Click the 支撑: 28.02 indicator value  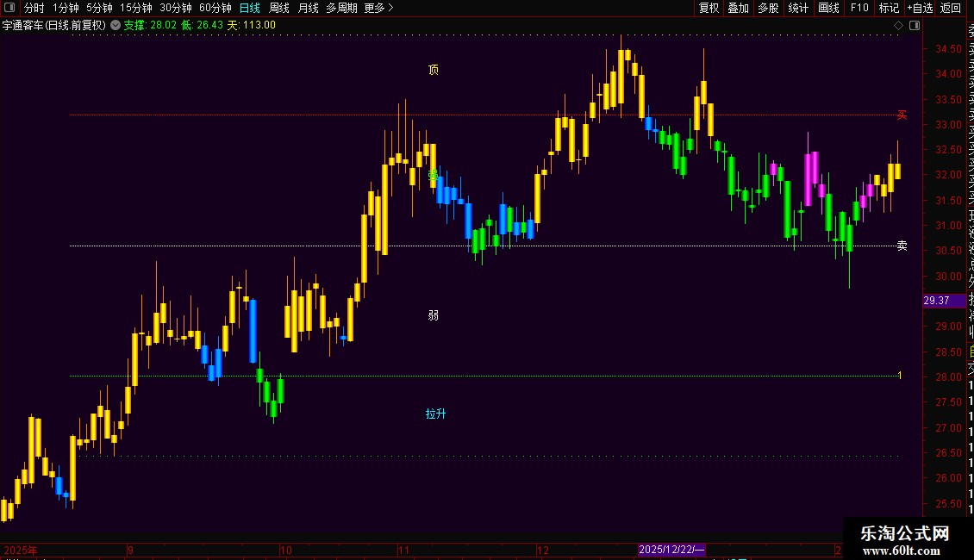pyautogui.click(x=150, y=26)
